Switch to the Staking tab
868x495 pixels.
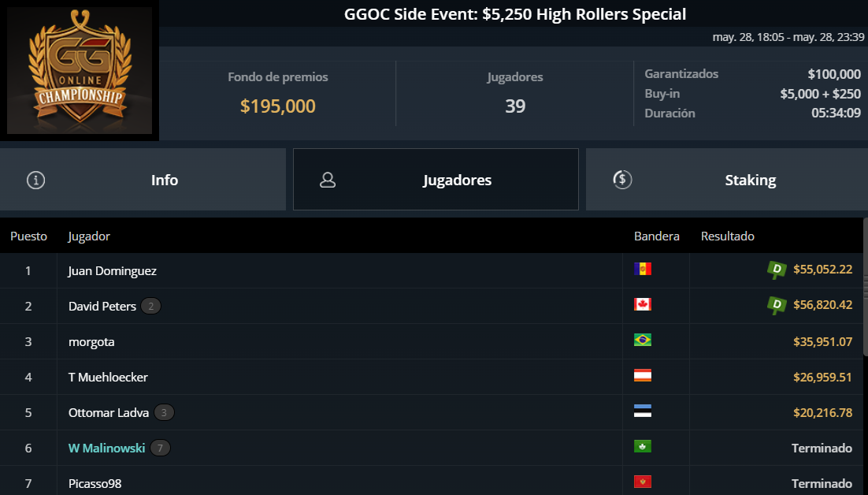coord(727,180)
